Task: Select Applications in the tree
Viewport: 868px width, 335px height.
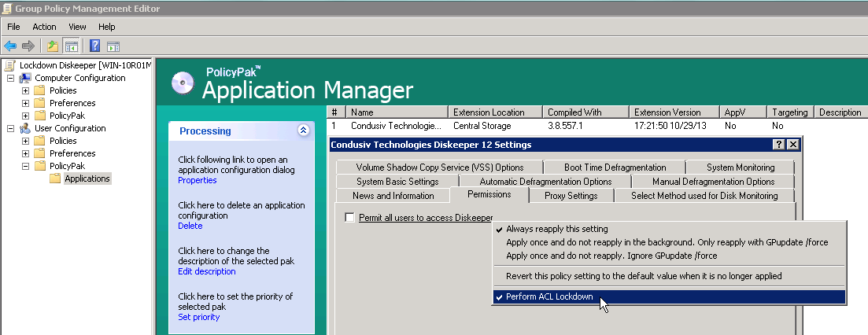Action: click(87, 179)
